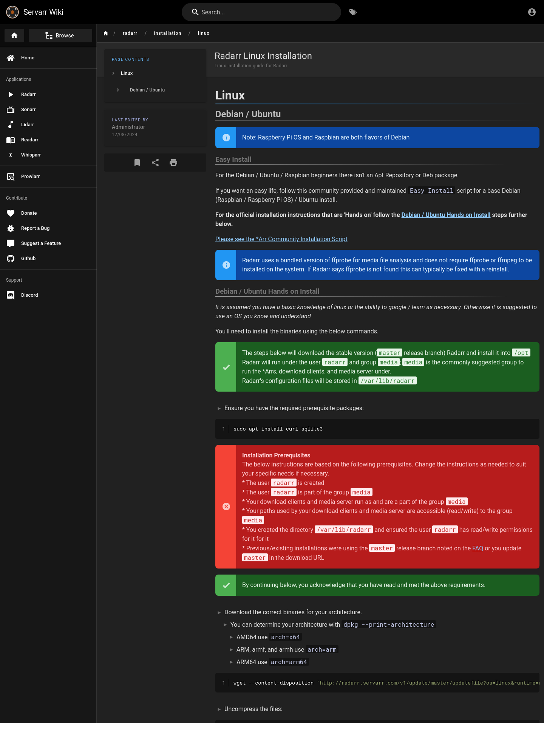The image size is (544, 756).
Task: Click the Debian / Ubuntu Hands on Install heading
Action: click(x=267, y=291)
